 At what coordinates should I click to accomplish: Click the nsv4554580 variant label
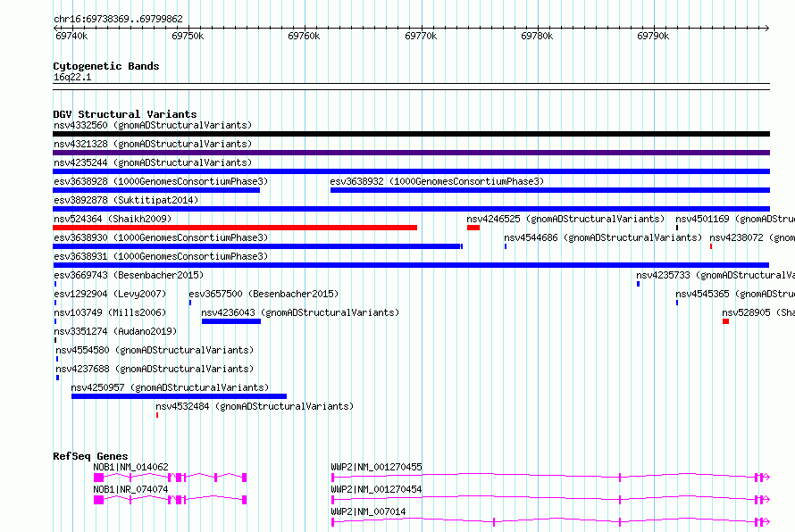155,350
